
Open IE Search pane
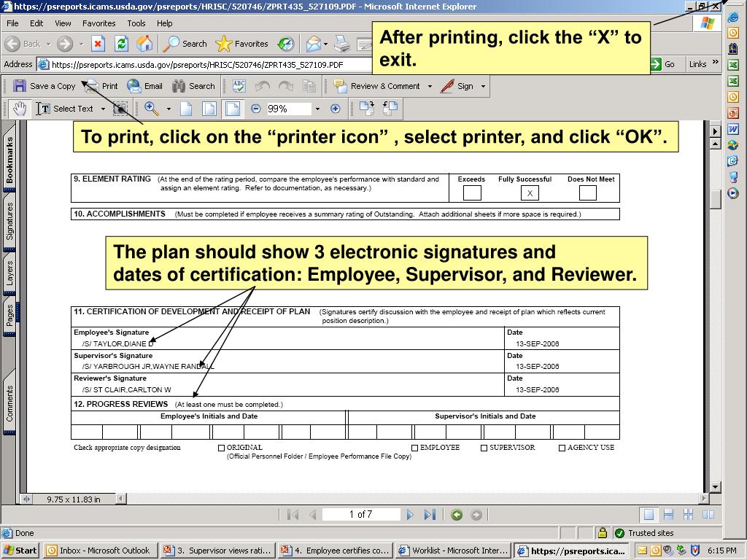(185, 44)
